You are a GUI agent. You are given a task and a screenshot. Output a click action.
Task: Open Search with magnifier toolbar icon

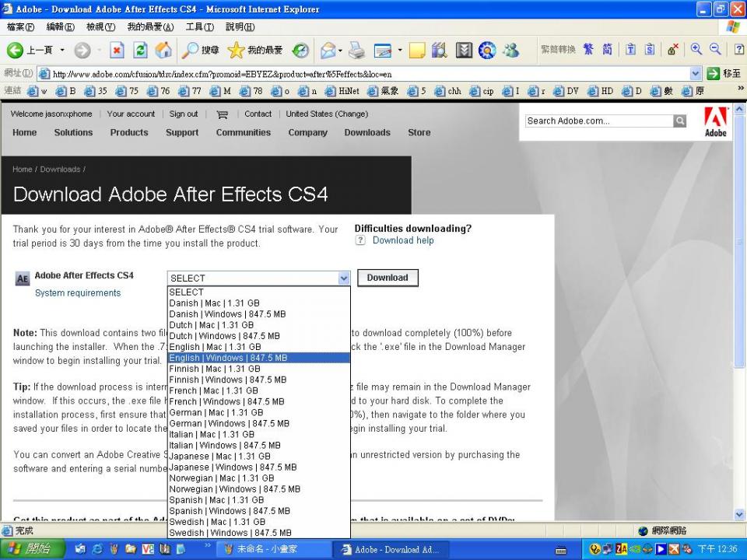pyautogui.click(x=191, y=50)
